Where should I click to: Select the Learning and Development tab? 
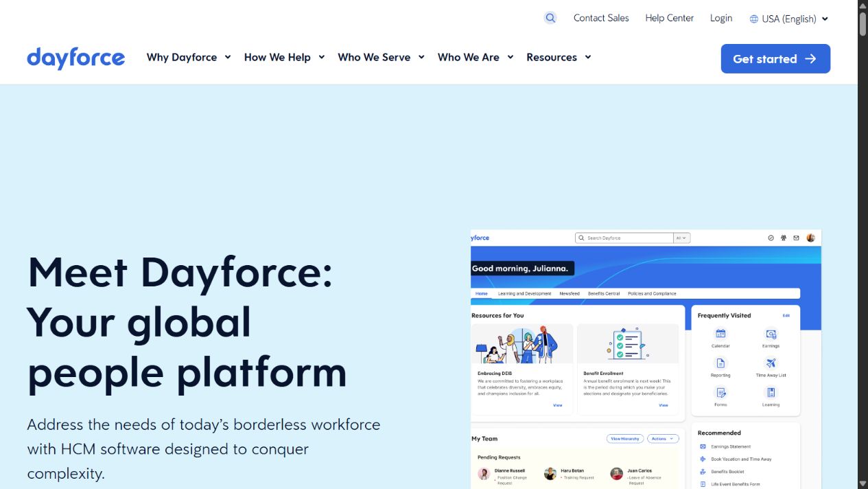click(x=524, y=293)
